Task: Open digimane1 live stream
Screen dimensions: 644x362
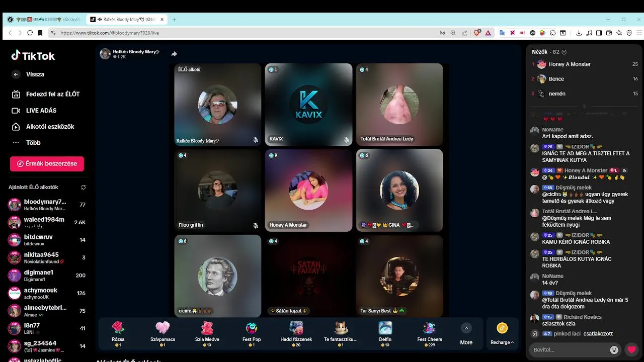Action: [47, 275]
